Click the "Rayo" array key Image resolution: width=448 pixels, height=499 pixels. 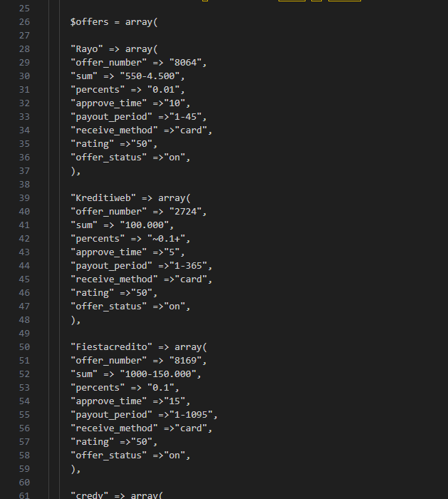(87, 49)
